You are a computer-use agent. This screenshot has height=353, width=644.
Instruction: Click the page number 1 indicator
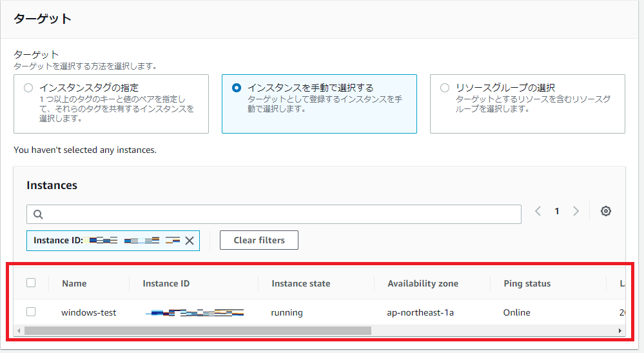(x=557, y=211)
